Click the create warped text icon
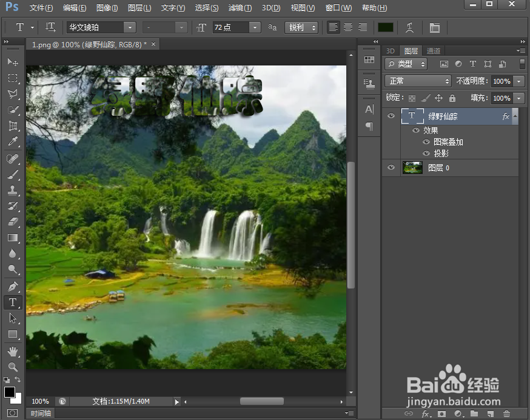 click(x=409, y=27)
